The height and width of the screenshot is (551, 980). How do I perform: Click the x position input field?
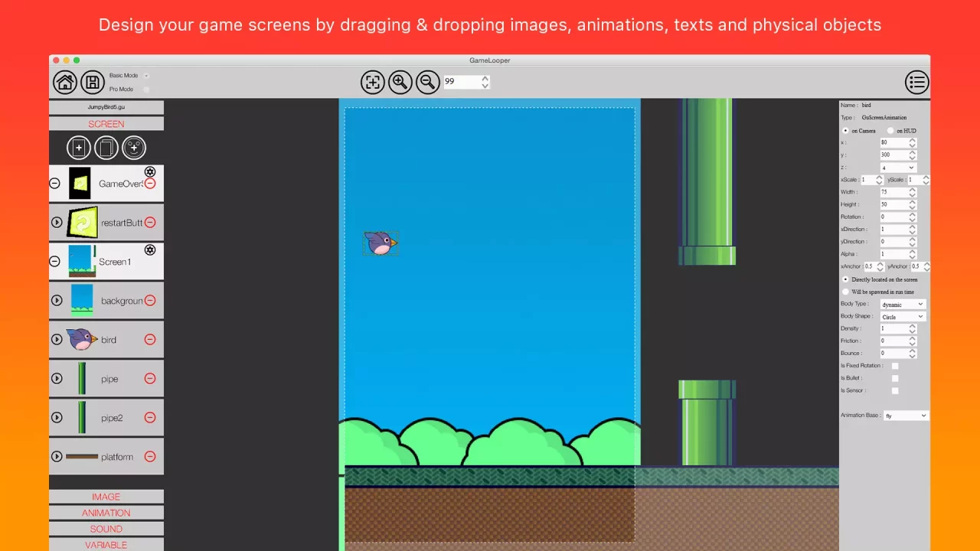[x=893, y=142]
